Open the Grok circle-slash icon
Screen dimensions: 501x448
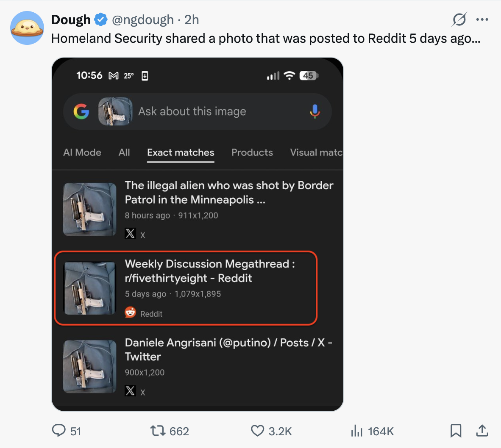click(x=459, y=19)
